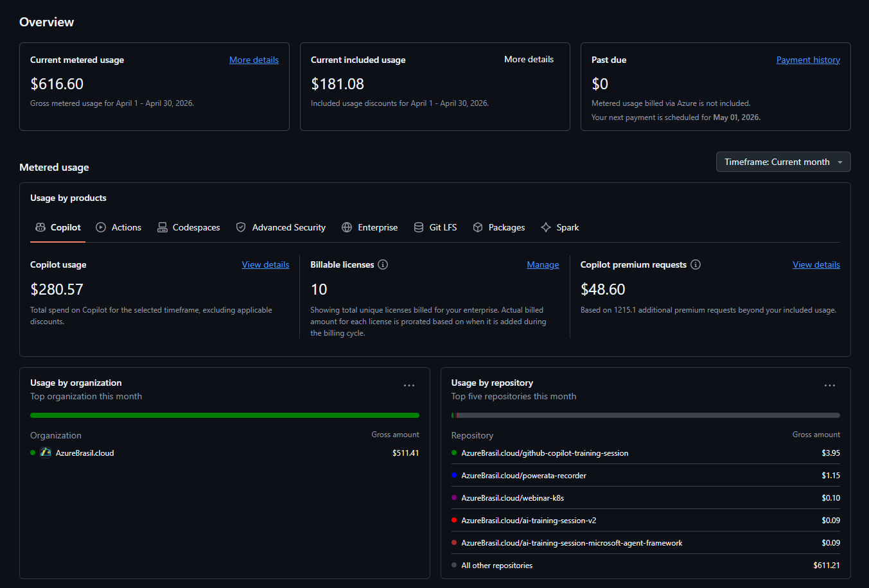This screenshot has width=869, height=588.
Task: Switch to the Copilot tab
Action: [58, 227]
